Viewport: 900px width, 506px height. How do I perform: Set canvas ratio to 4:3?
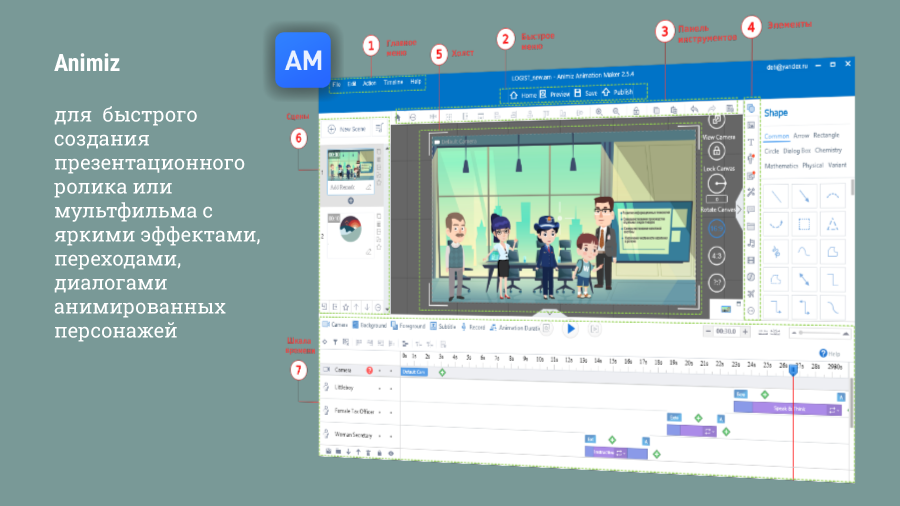[716, 256]
